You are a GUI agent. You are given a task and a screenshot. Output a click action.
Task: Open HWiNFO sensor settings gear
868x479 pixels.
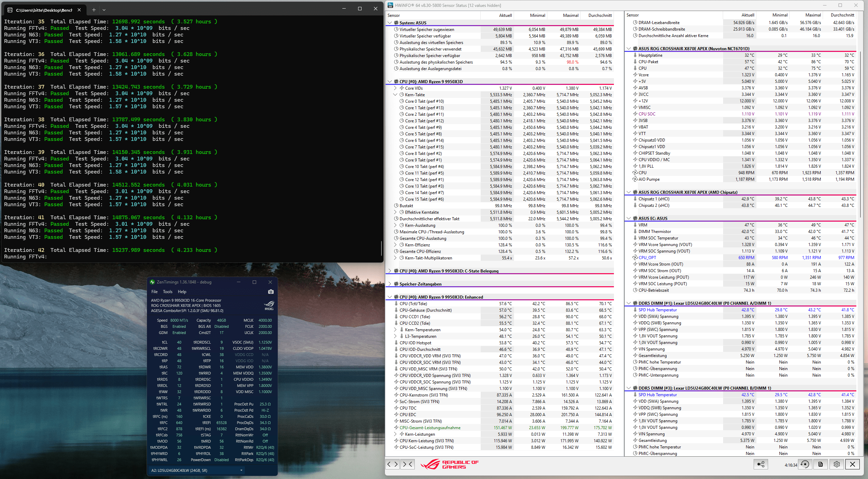click(x=837, y=464)
